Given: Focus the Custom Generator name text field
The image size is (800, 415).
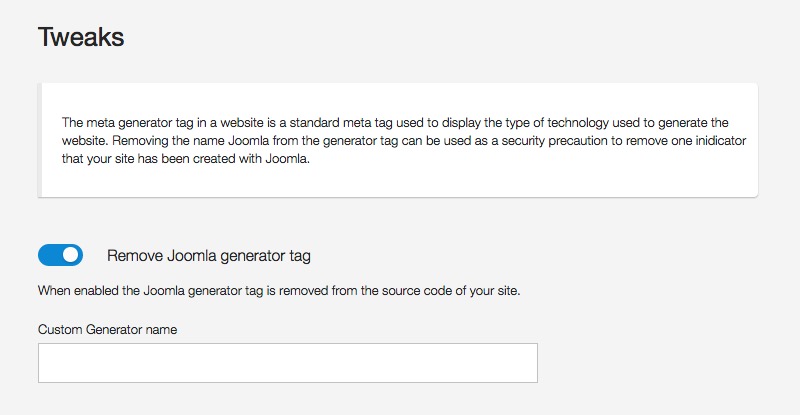Looking at the screenshot, I should pos(288,363).
